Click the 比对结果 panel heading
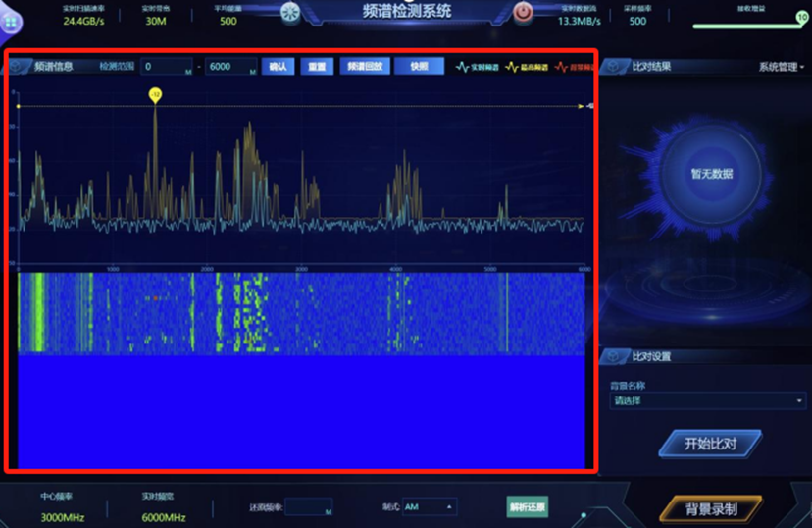Screen dimensions: 812x528 click(651, 67)
